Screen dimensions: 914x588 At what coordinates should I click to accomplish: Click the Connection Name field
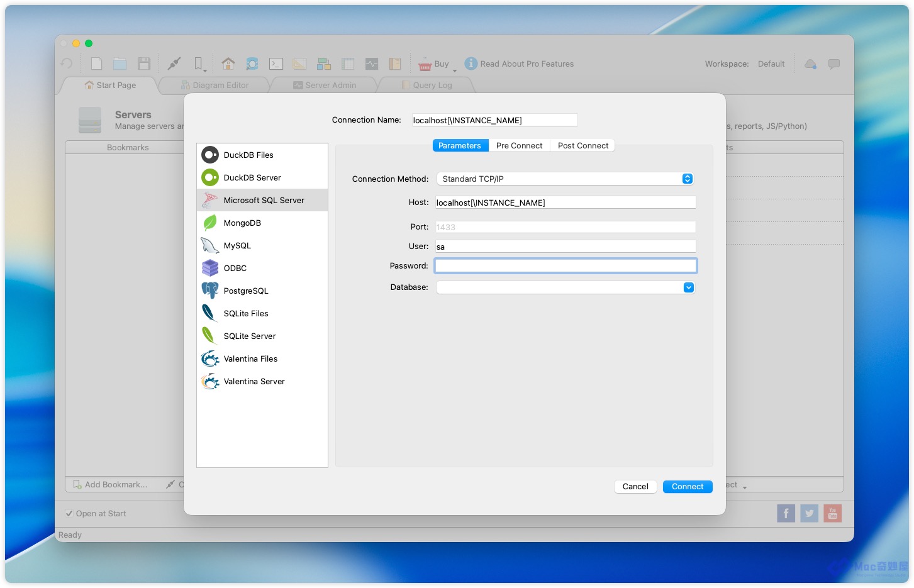point(494,120)
